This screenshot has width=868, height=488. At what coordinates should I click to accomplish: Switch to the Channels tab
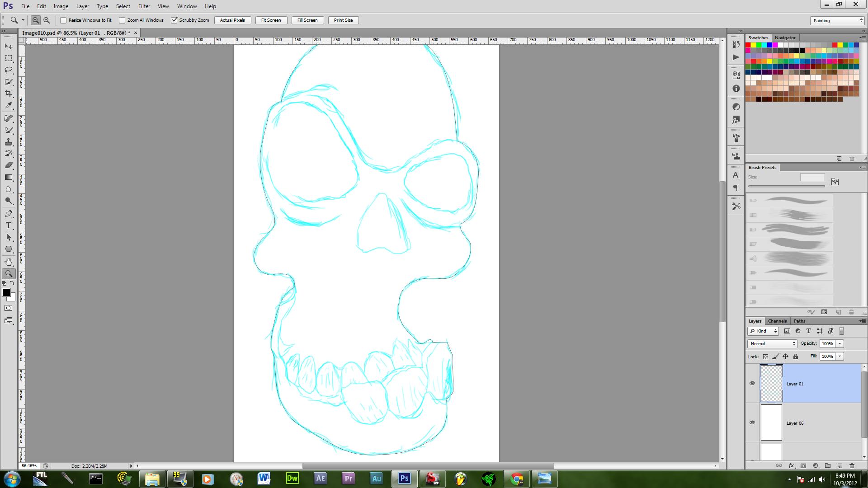(x=777, y=321)
